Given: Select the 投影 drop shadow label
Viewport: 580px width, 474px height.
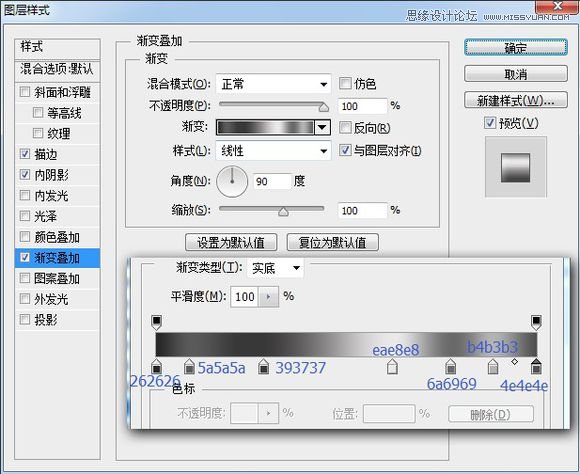Looking at the screenshot, I should click(x=46, y=320).
